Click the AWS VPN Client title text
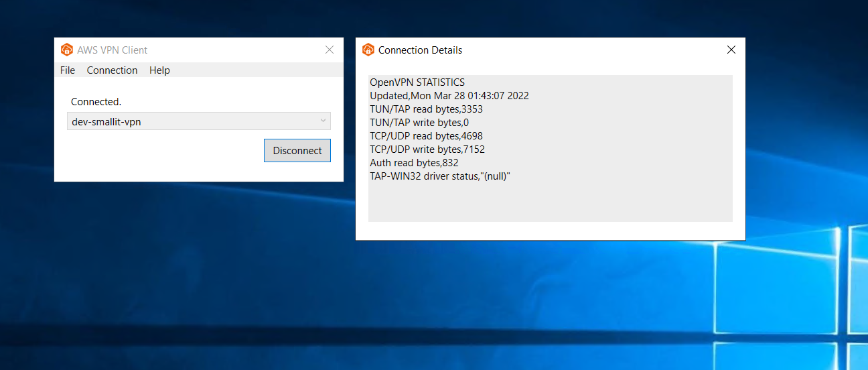 tap(113, 50)
